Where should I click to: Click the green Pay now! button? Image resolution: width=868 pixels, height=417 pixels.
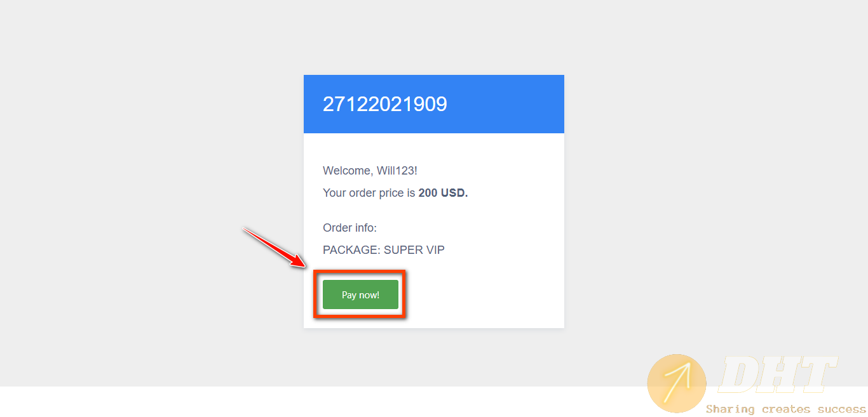click(360, 295)
